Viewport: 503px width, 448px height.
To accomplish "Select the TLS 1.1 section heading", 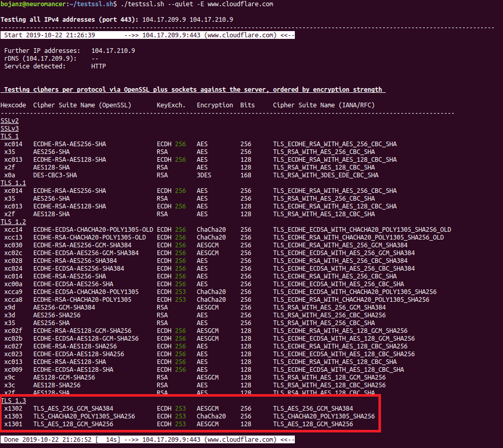I will pyautogui.click(x=13, y=183).
